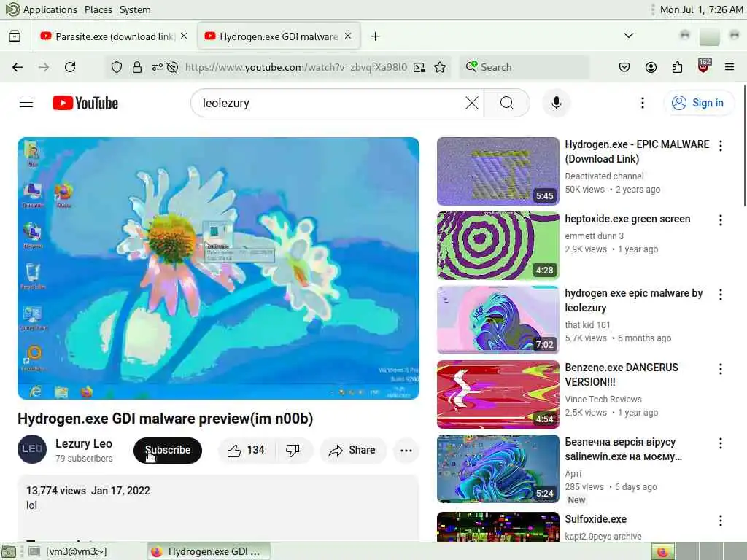Open the salinewin.exe video thumbnail

coord(498,469)
